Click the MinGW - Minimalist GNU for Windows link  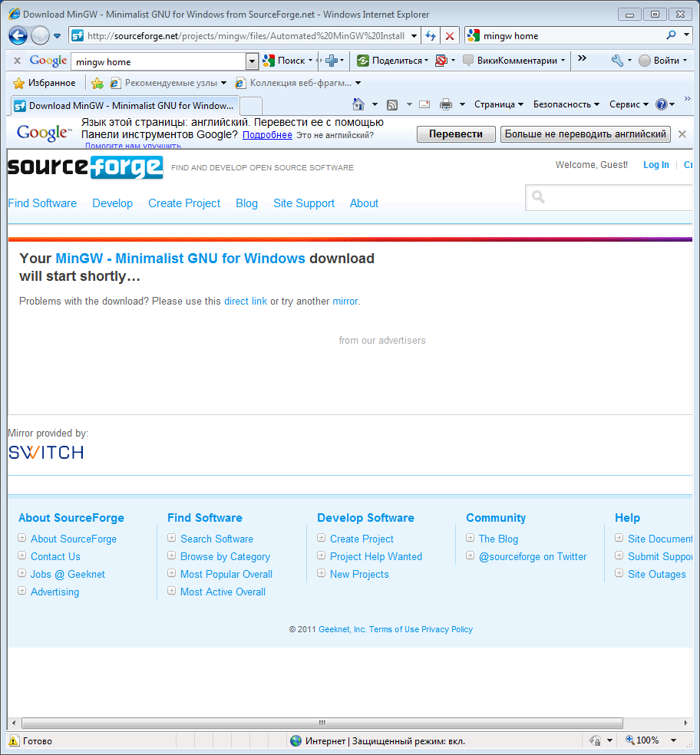point(180,259)
